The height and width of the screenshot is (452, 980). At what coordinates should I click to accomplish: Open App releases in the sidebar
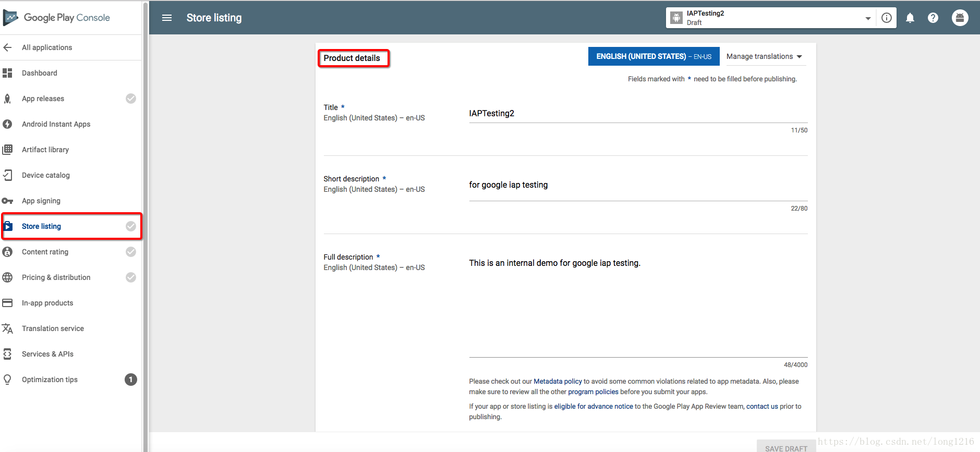43,99
